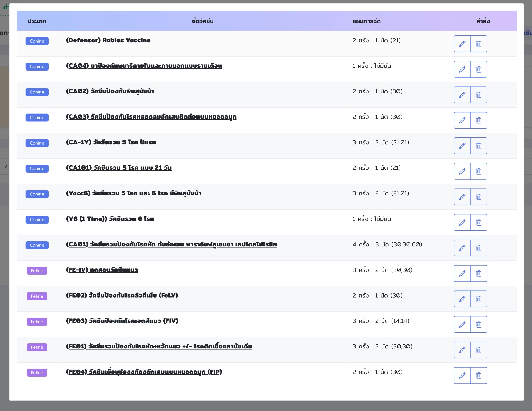Edit the V6 (1 Time) vaccine
The width and height of the screenshot is (532, 411).
[462, 222]
